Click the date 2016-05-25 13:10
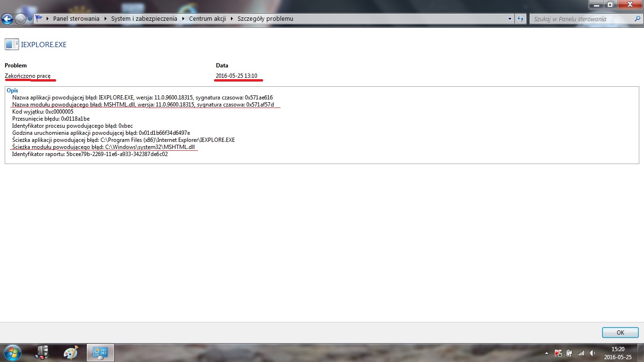The height and width of the screenshot is (362, 644). pos(237,76)
